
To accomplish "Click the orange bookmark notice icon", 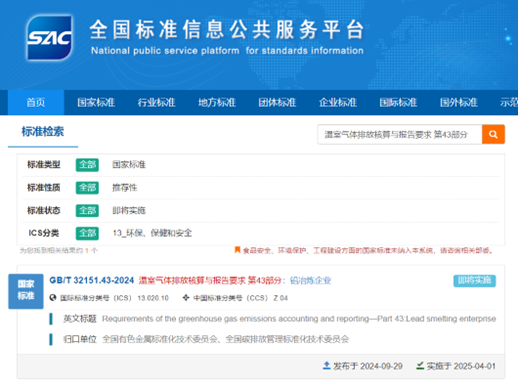I will [237, 250].
